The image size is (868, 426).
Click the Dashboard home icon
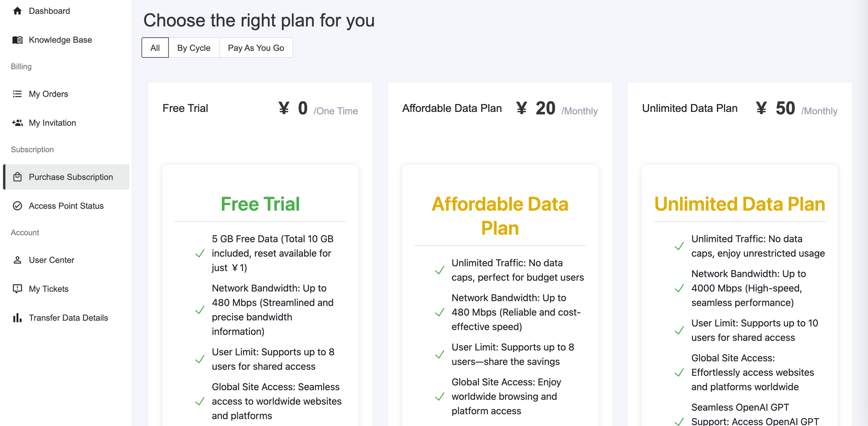(x=17, y=11)
